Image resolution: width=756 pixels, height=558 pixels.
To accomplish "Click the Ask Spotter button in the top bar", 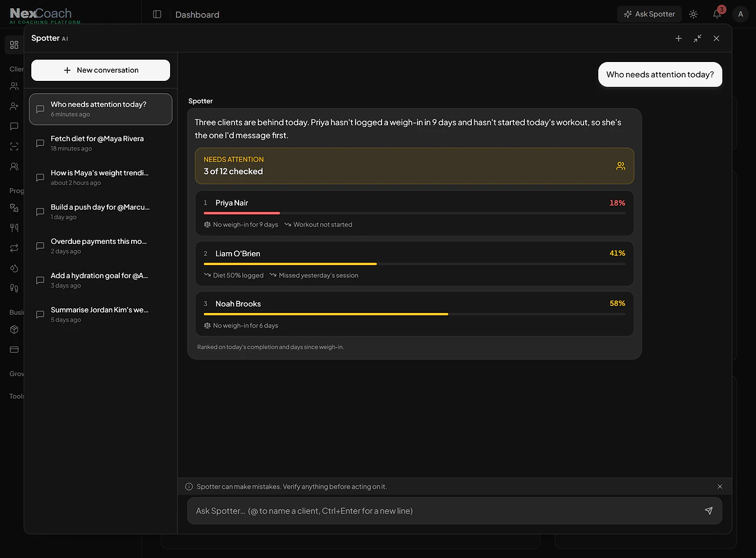I will 650,14.
